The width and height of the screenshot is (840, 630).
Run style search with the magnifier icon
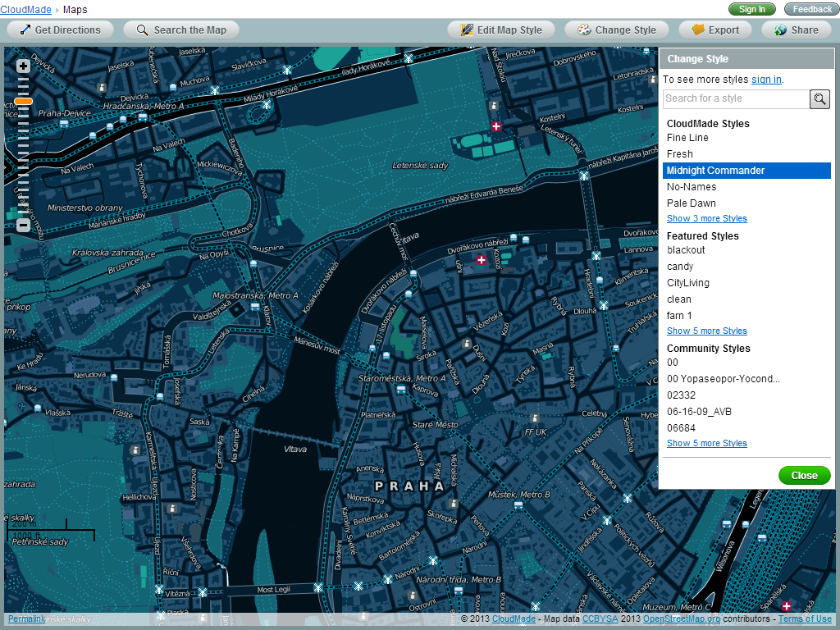coord(819,99)
